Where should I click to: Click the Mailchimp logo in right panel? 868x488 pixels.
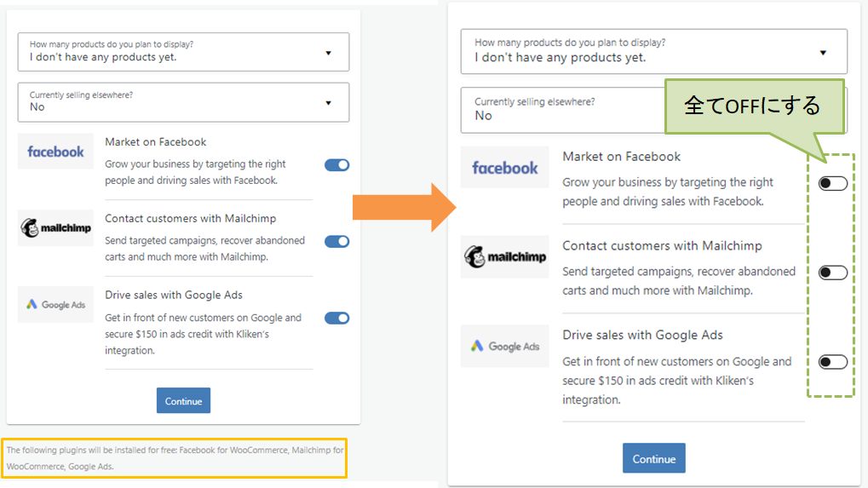point(504,256)
